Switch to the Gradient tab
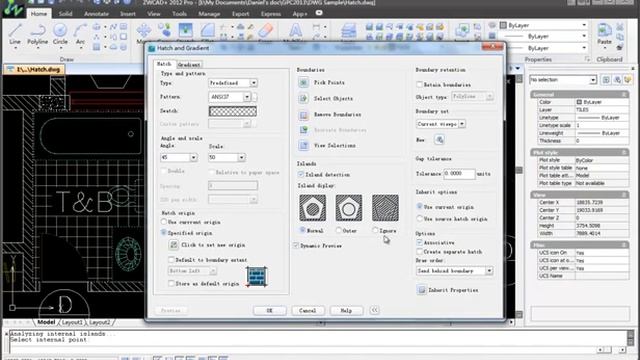Viewport: 640px width, 360px height. coord(189,65)
